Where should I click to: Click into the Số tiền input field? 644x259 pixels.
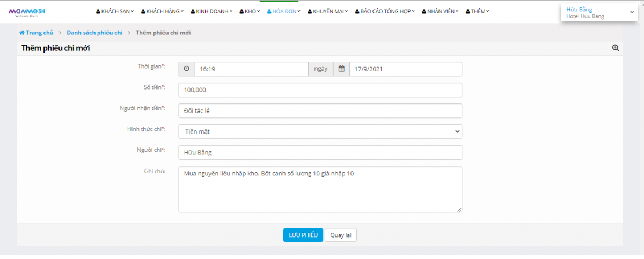tap(320, 90)
